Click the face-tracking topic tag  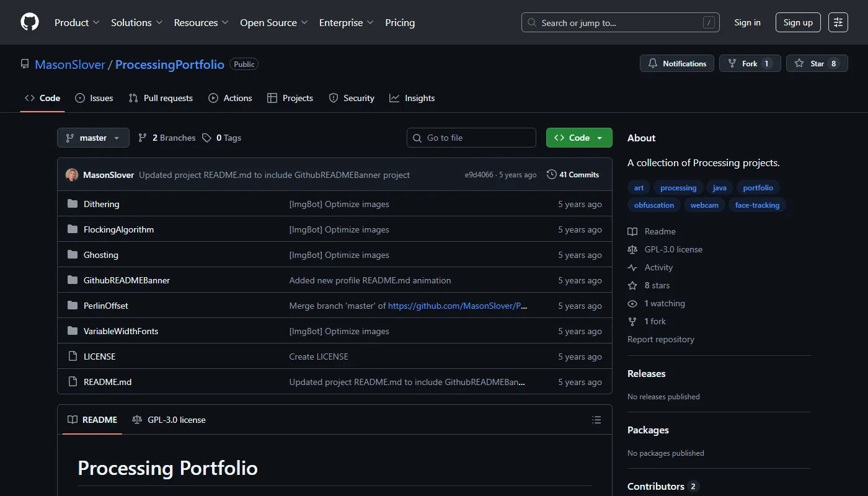757,205
